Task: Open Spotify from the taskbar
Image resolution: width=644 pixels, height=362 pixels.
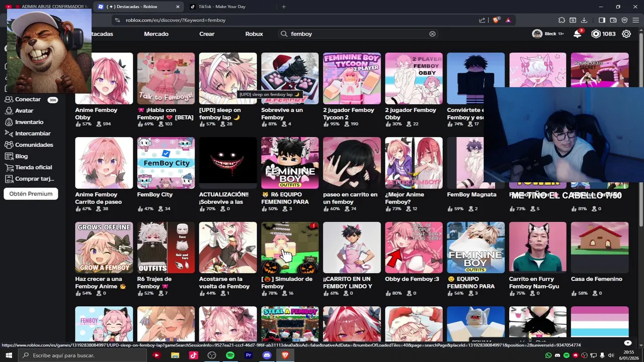Action: coord(230,355)
